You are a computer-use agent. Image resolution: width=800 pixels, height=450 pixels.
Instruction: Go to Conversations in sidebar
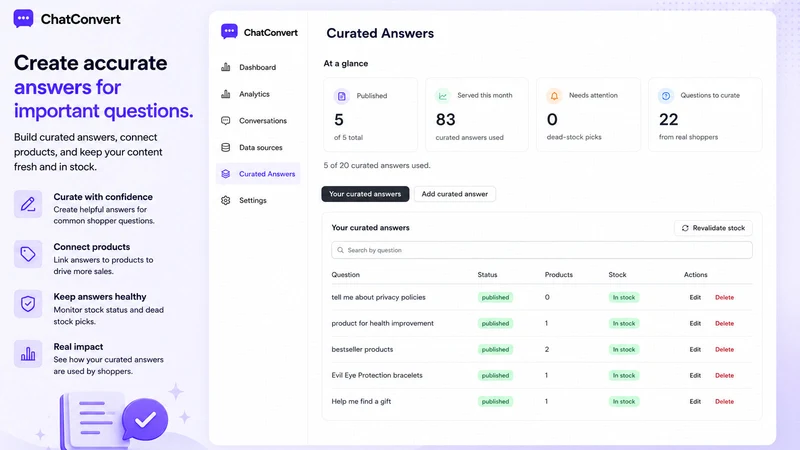(x=258, y=120)
